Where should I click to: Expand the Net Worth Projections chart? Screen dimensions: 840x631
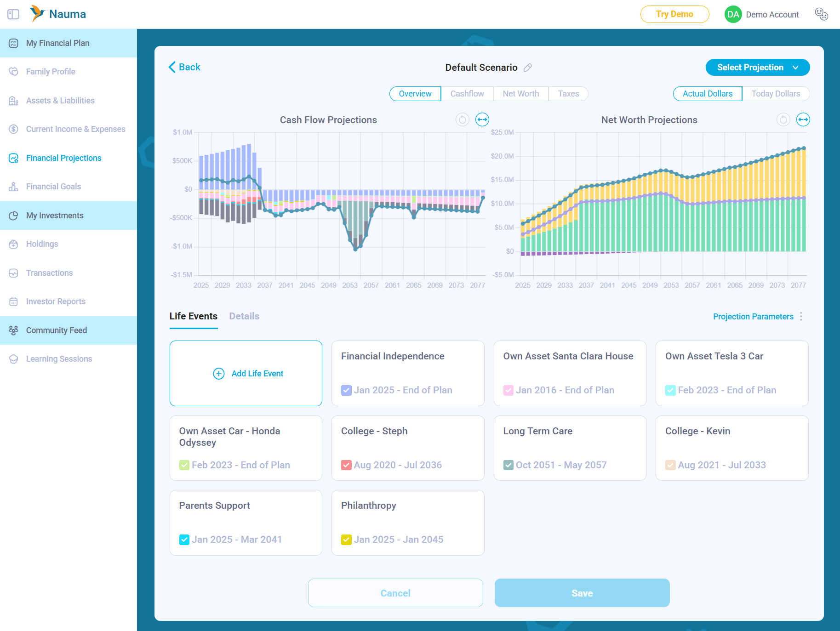pos(803,120)
